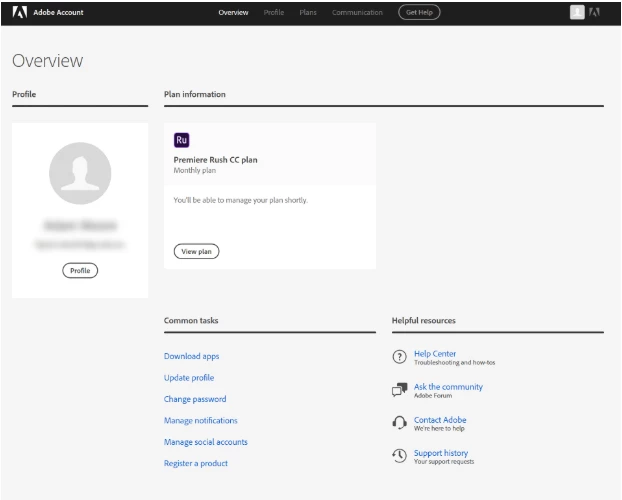Click the Adobe apps icon at top right

coord(594,12)
